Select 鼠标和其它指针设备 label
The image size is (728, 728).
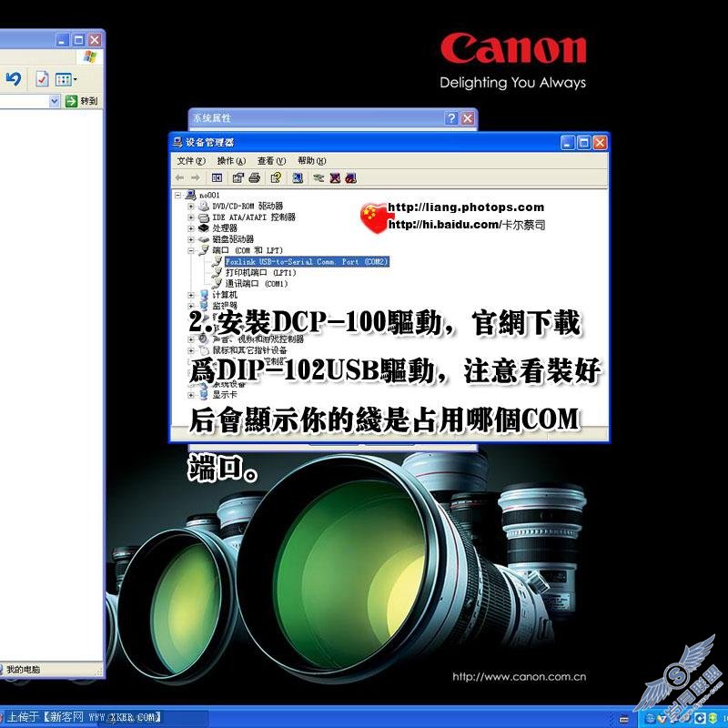(249, 350)
